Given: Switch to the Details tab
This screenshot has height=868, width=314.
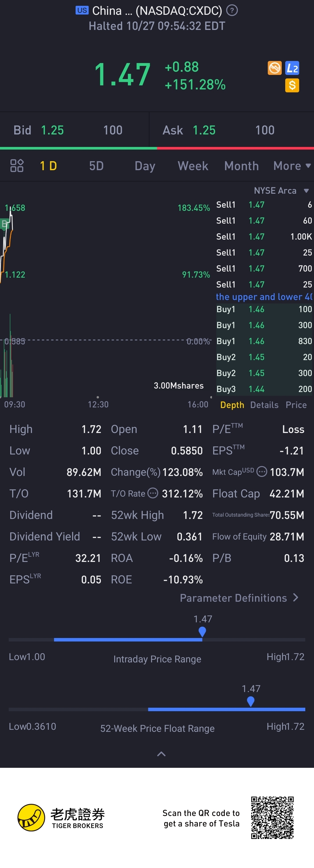Looking at the screenshot, I should pyautogui.click(x=264, y=405).
